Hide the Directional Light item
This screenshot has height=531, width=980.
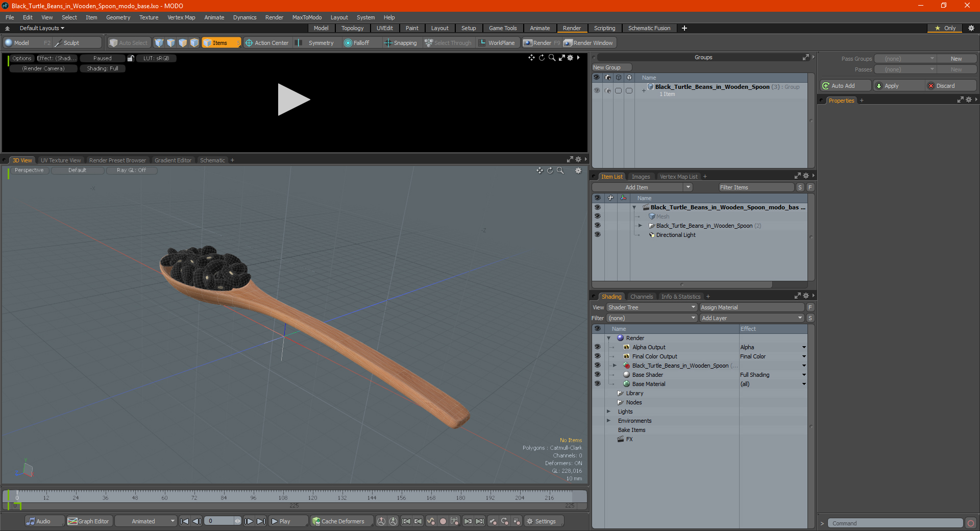(x=597, y=235)
